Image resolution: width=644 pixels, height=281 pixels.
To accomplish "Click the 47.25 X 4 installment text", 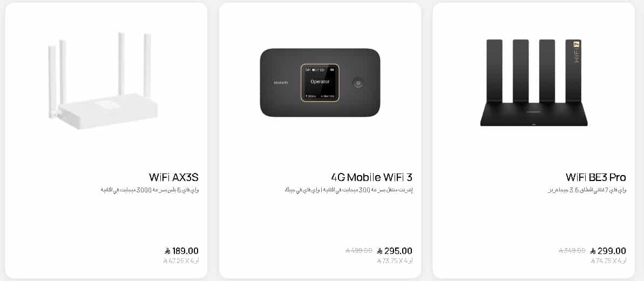I will (181, 261).
